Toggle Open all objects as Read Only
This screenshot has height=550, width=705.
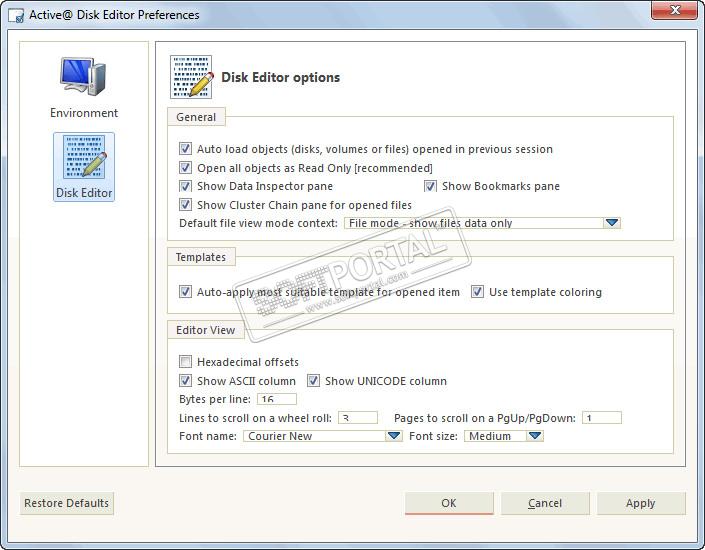185,168
